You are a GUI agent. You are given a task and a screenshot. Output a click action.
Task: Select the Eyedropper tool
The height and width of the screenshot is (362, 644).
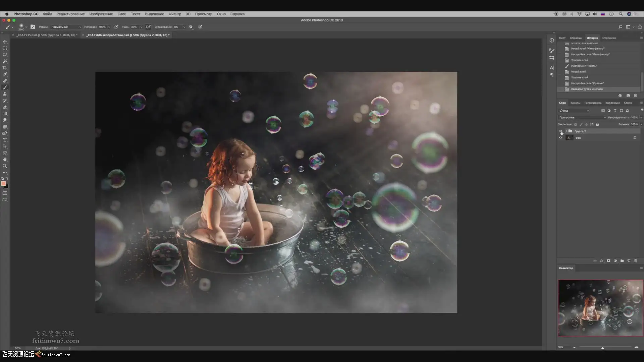[5, 74]
